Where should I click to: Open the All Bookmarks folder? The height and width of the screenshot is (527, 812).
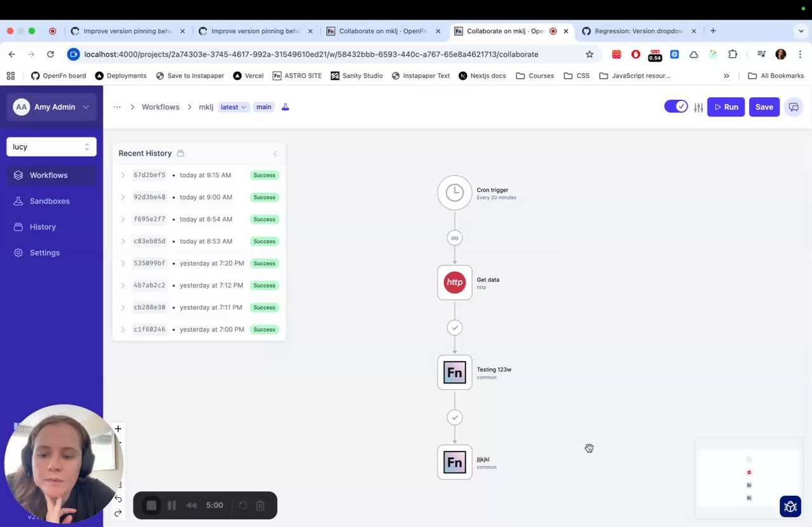pyautogui.click(x=776, y=76)
